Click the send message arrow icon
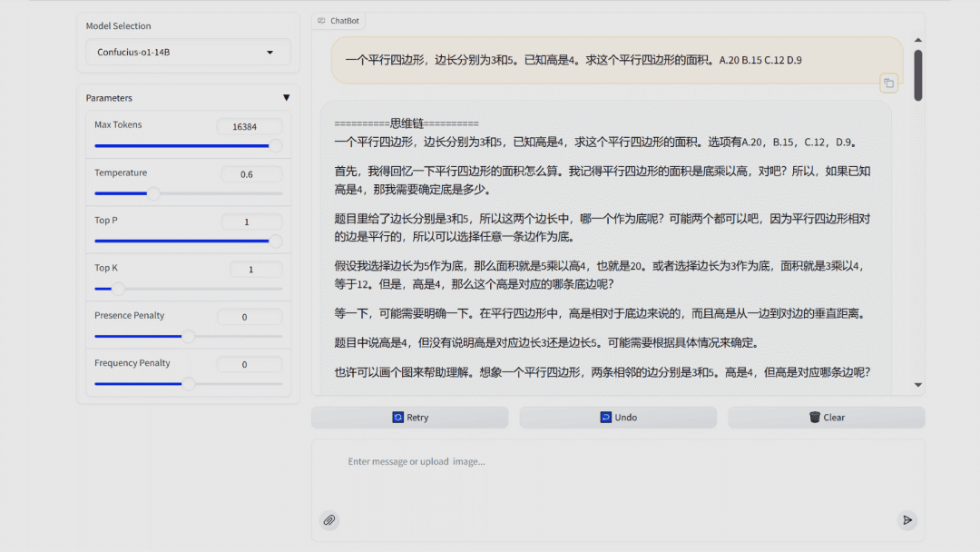The width and height of the screenshot is (980, 552). (x=907, y=520)
